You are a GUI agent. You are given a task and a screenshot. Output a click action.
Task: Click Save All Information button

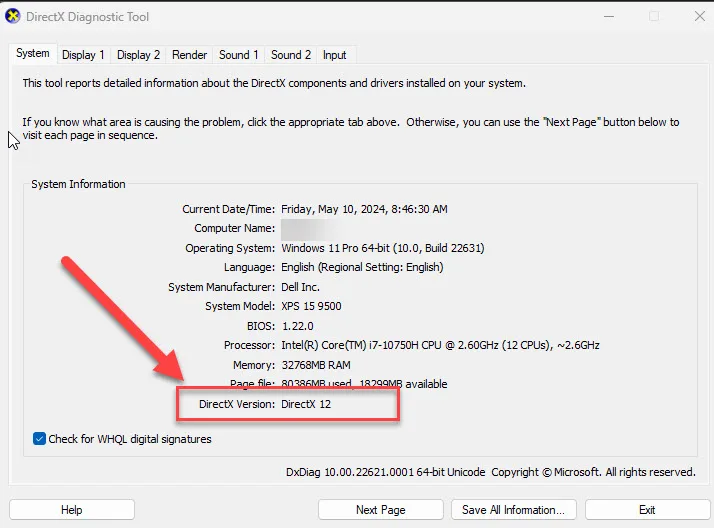[514, 510]
